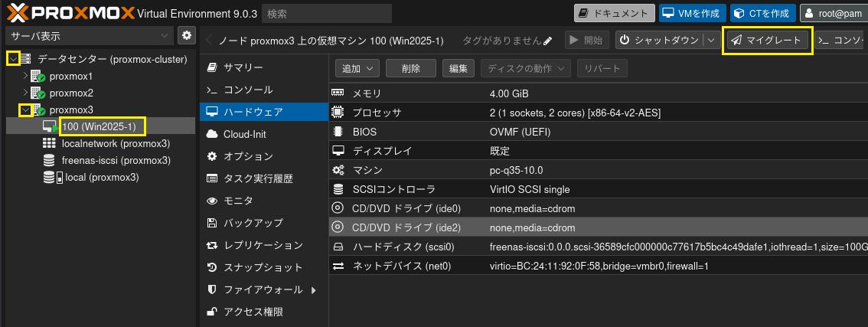Open the root@pam user menu
868x327 pixels.
(x=834, y=13)
